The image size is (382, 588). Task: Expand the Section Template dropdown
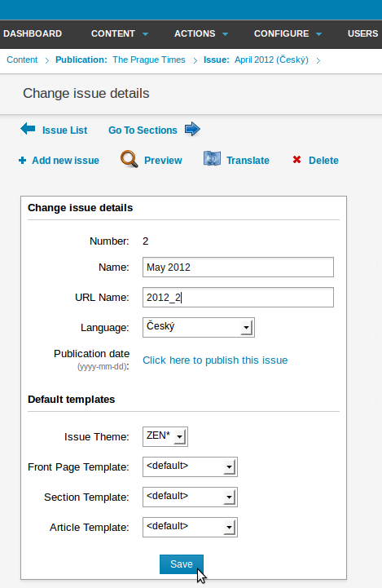pos(190,497)
